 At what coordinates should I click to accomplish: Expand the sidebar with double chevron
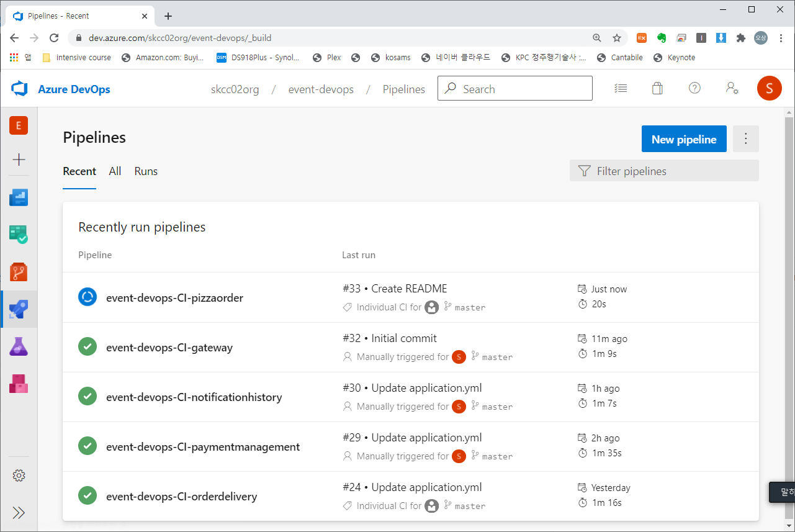tap(19, 513)
